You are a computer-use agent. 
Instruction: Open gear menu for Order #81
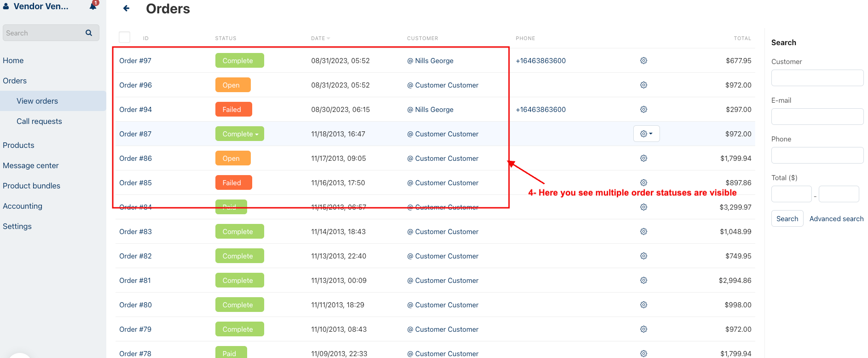[643, 280]
